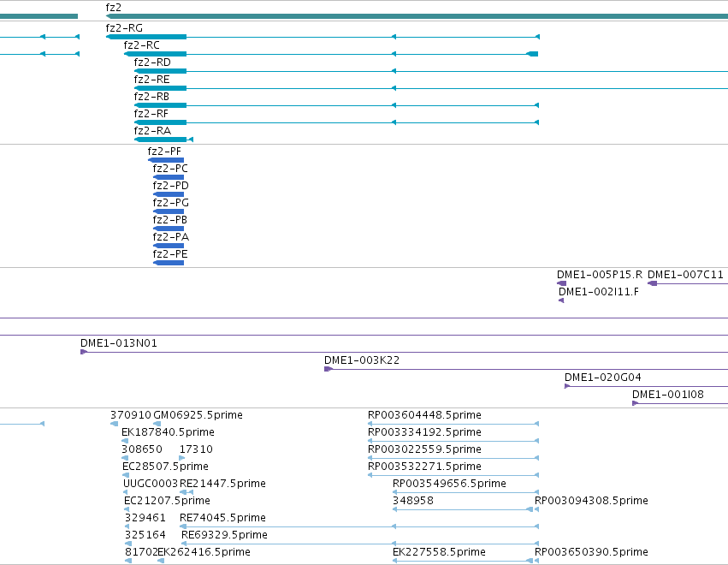Select the EK227558.5prime EST label
This screenshot has width=728, height=565.
coord(439,552)
